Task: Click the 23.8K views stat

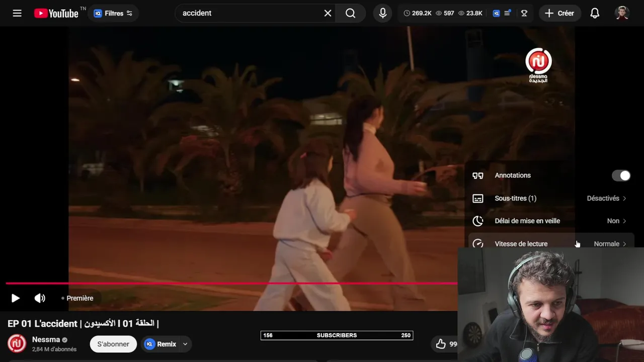Action: pos(470,13)
